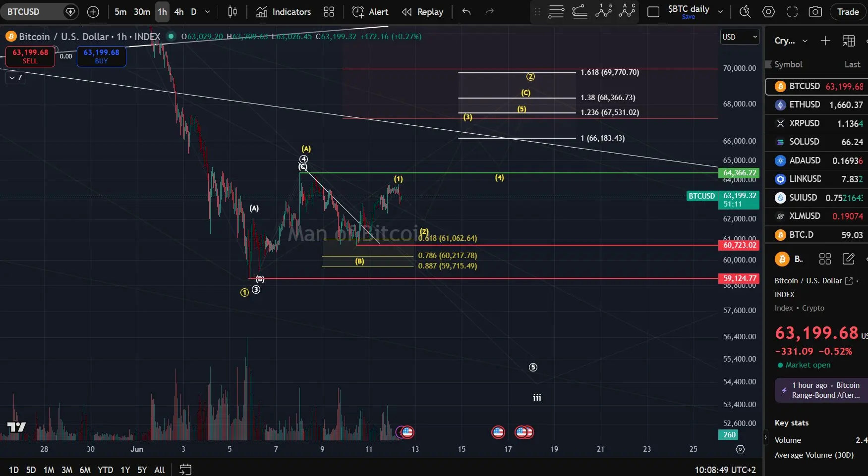
Task: Open details panel grid layout icon
Action: 825,259
